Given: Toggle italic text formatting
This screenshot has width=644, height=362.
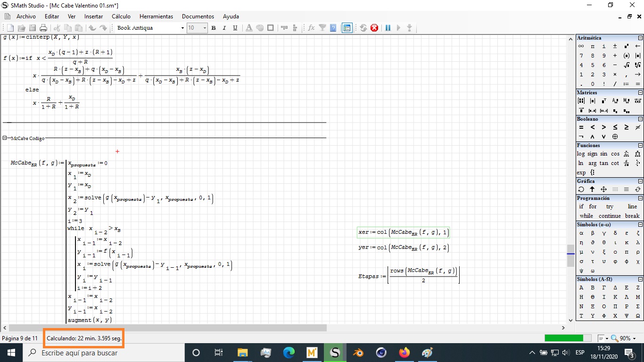Looking at the screenshot, I should coord(224,28).
